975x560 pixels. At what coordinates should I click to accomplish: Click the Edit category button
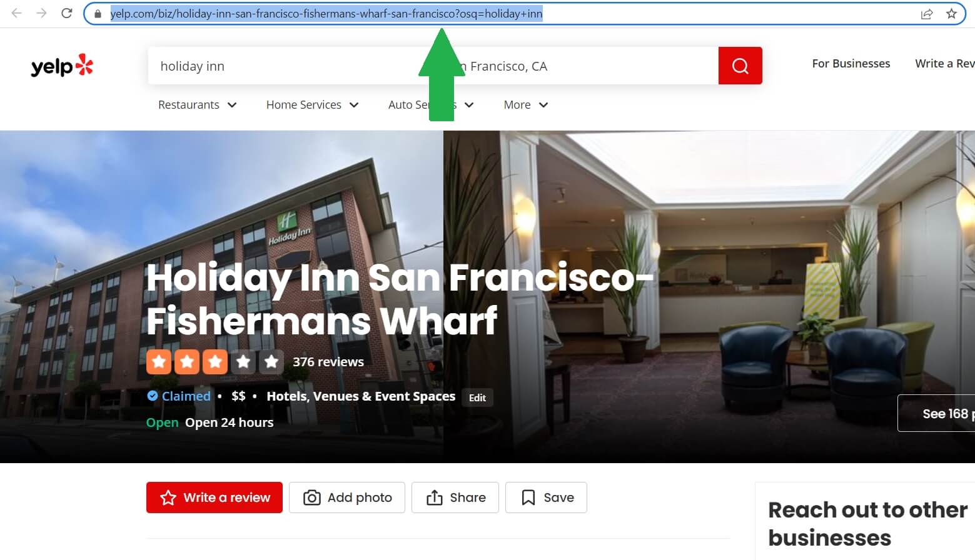click(x=477, y=397)
